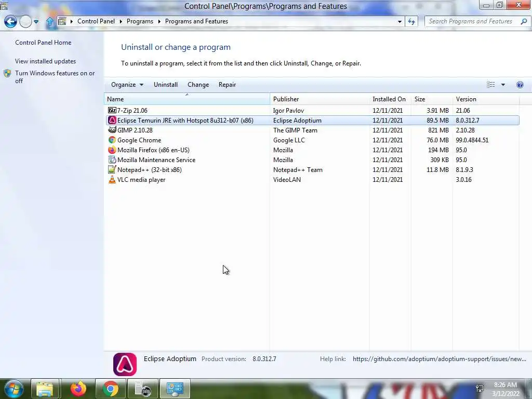This screenshot has height=399, width=532.
Task: Launch Firefox from the taskbar
Action: tap(78, 389)
